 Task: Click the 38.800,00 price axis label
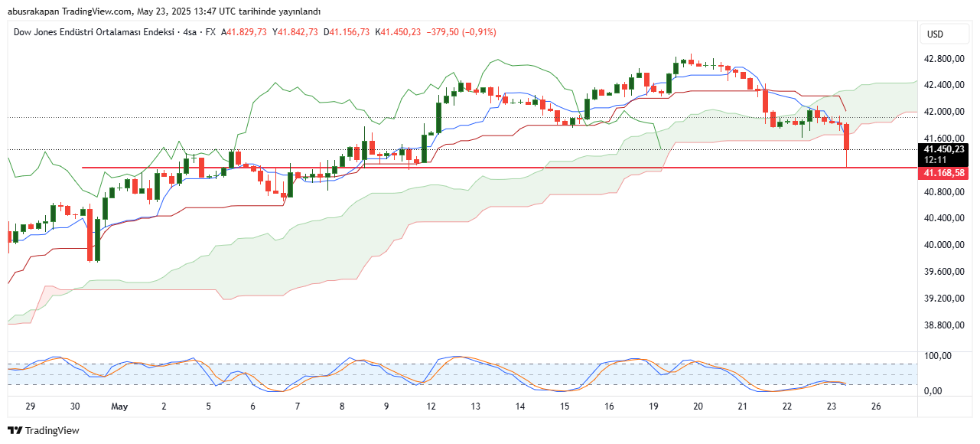[945, 325]
